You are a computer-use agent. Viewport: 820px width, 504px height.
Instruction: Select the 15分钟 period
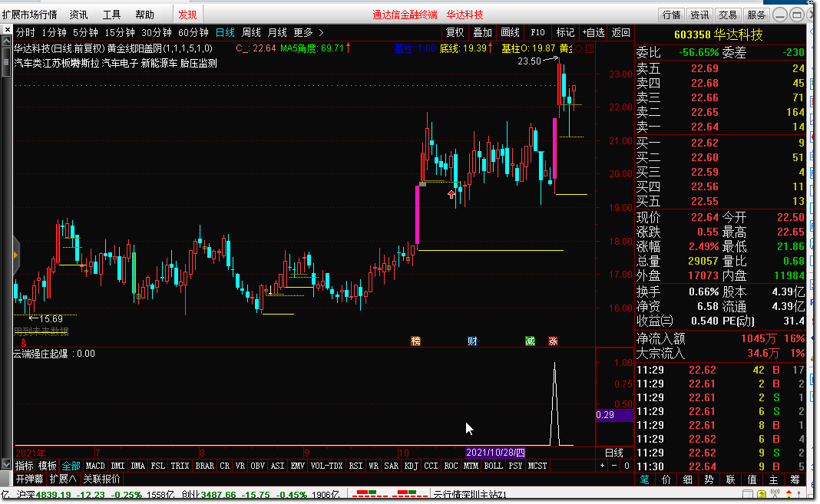120,32
